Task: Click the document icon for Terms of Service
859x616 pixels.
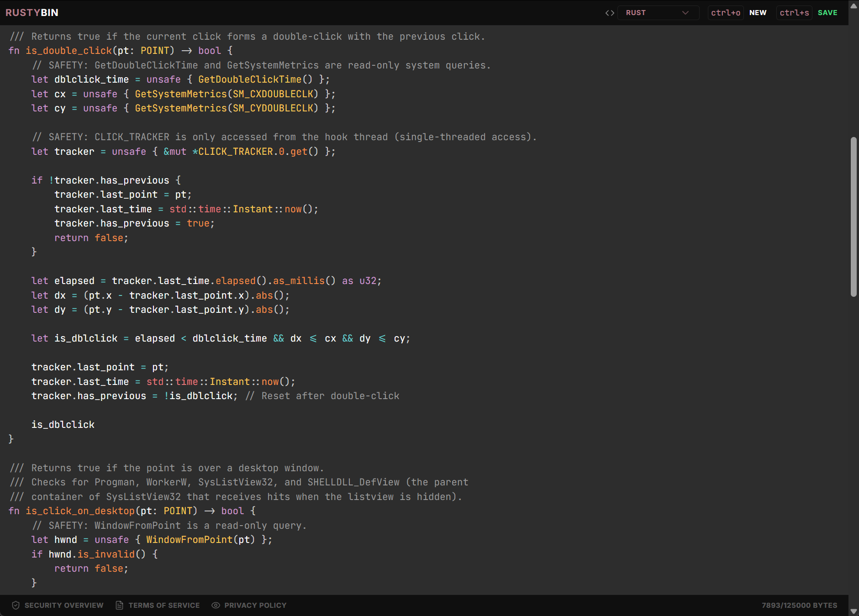Action: pos(120,605)
